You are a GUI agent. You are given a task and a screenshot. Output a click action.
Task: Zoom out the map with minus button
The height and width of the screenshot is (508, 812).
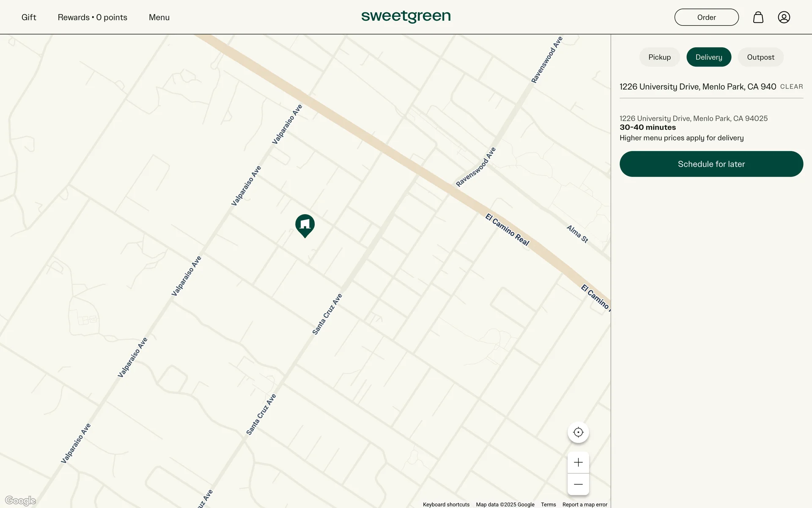[578, 484]
